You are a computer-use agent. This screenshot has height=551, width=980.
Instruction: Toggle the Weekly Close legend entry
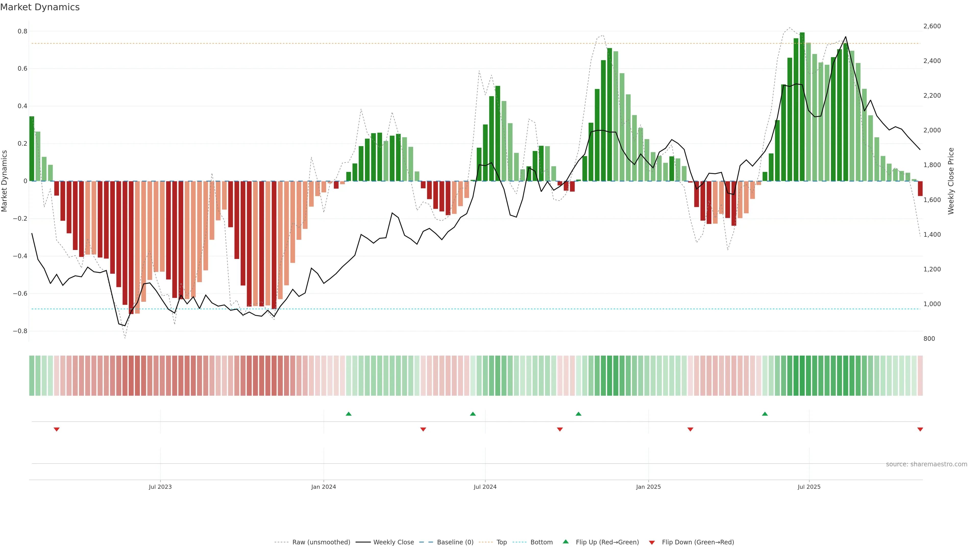click(x=393, y=542)
